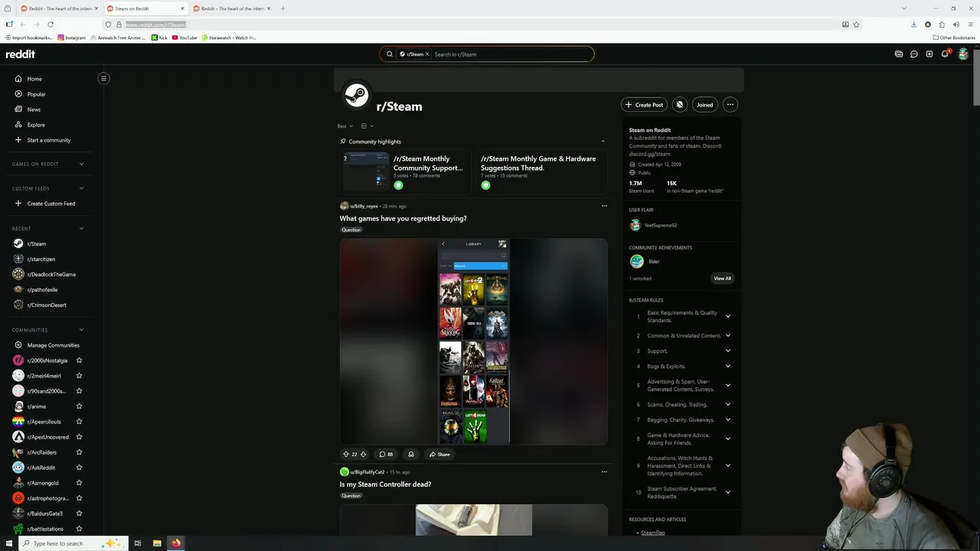The height and width of the screenshot is (551, 980).
Task: Collapse the Custom Feeds section
Action: pos(81,188)
